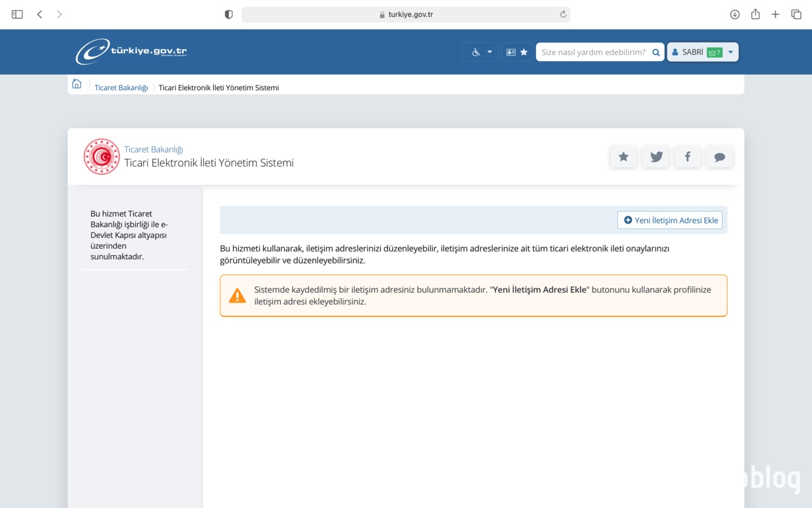Image resolution: width=812 pixels, height=508 pixels.
Task: Click the Yeni İletişim Adresi Ekle button
Action: pos(670,220)
